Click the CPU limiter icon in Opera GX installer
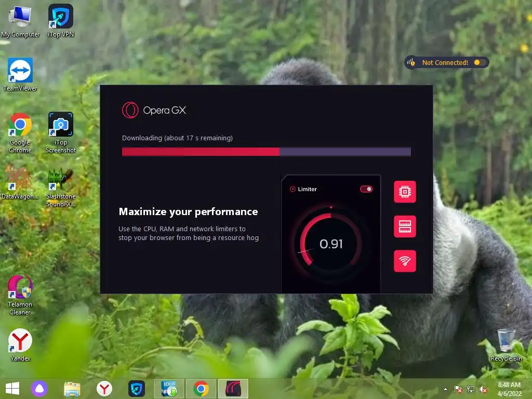Viewport: 532px width, 399px height. click(x=405, y=192)
